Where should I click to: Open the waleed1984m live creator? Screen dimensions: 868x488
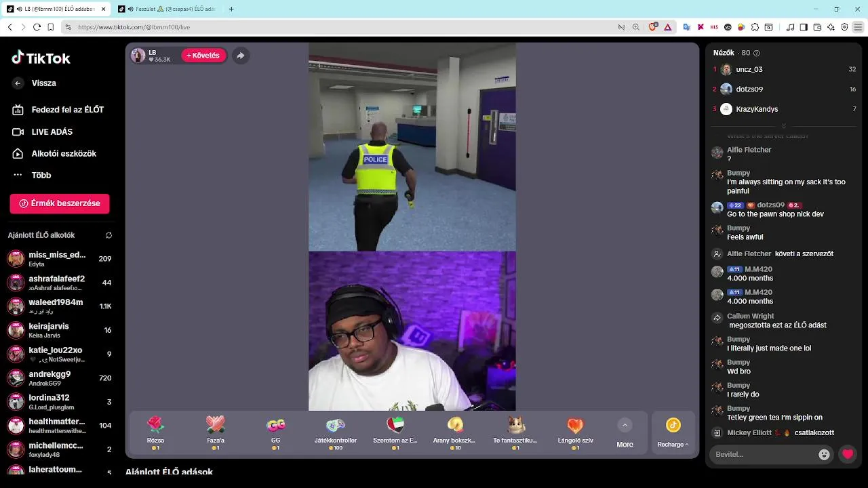(x=60, y=306)
